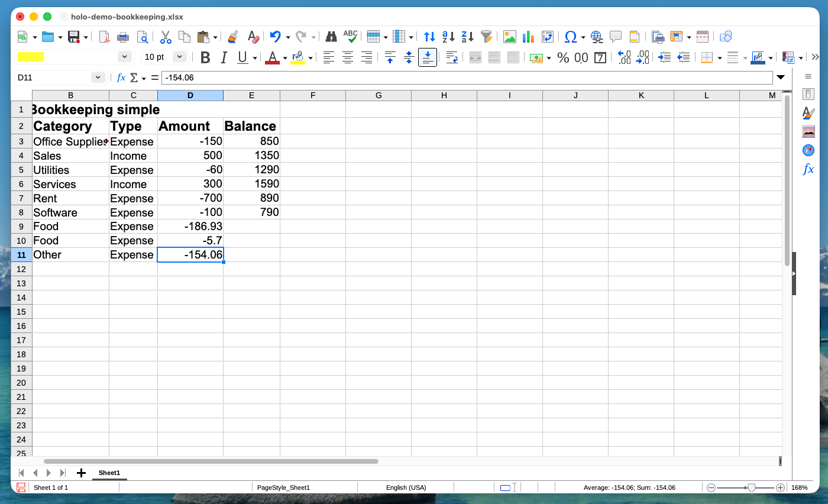Center cell text horizontally
Image resolution: width=828 pixels, height=504 pixels.
(x=348, y=57)
